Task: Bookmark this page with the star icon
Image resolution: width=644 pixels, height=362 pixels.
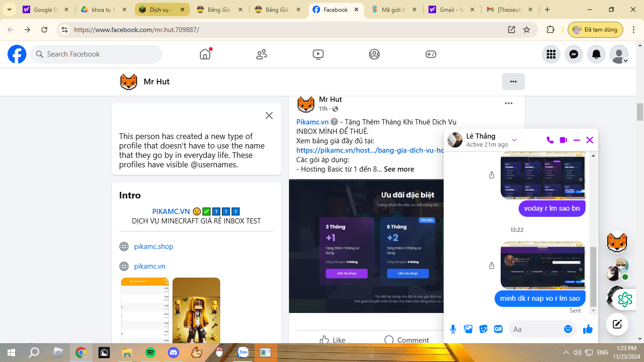Action: point(527,30)
